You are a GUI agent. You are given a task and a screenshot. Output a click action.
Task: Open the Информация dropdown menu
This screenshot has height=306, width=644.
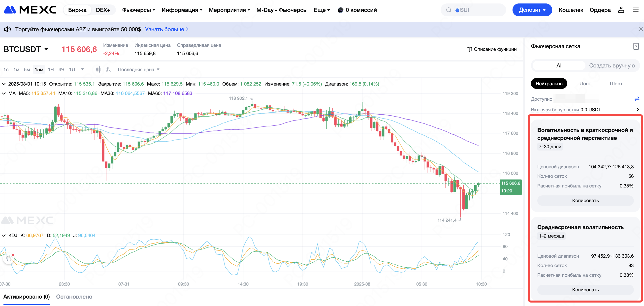[x=182, y=10]
